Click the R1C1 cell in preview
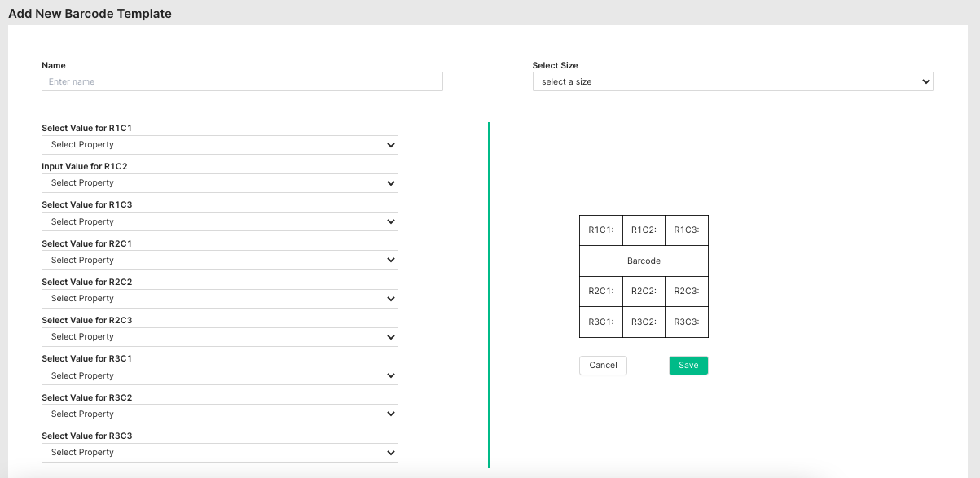 (601, 230)
